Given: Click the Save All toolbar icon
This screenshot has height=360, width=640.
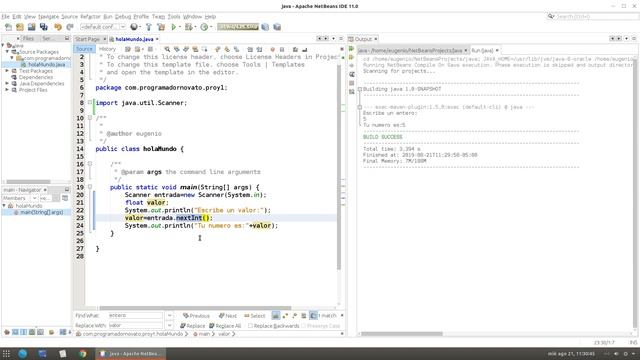Looking at the screenshot, I should click(x=44, y=27).
